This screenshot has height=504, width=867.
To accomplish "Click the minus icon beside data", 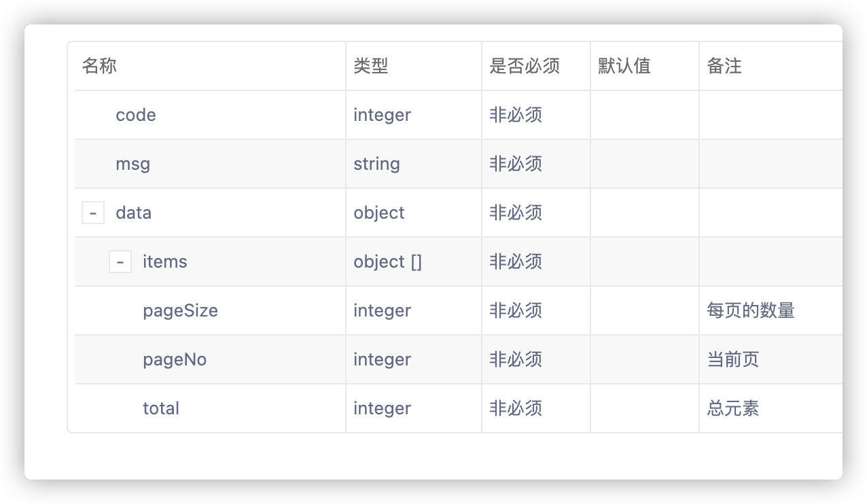I will click(93, 212).
